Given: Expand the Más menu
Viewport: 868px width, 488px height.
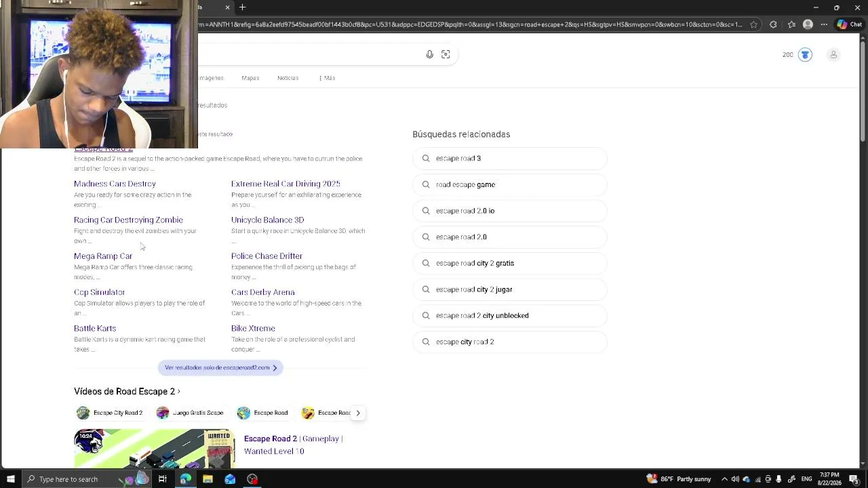Looking at the screenshot, I should 327,78.
